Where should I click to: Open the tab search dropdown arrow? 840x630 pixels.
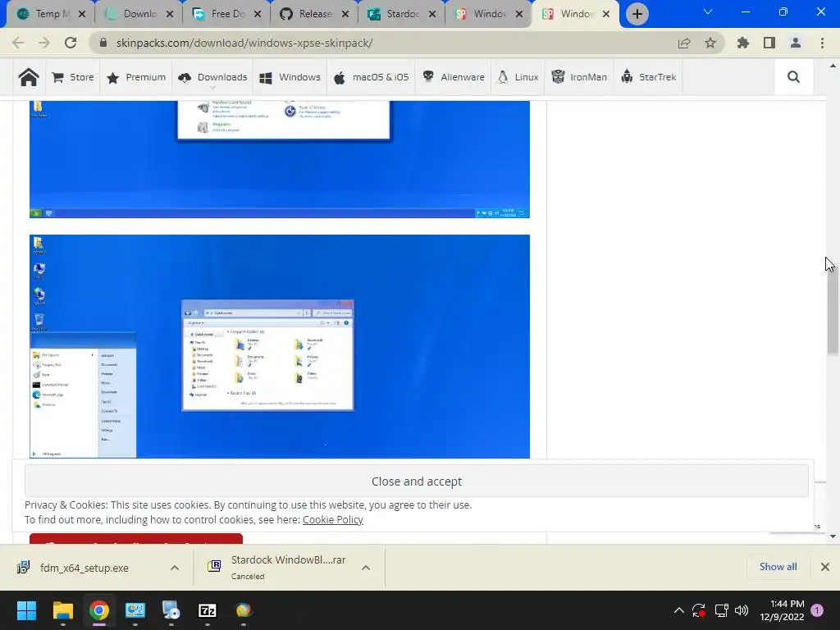[x=708, y=11]
